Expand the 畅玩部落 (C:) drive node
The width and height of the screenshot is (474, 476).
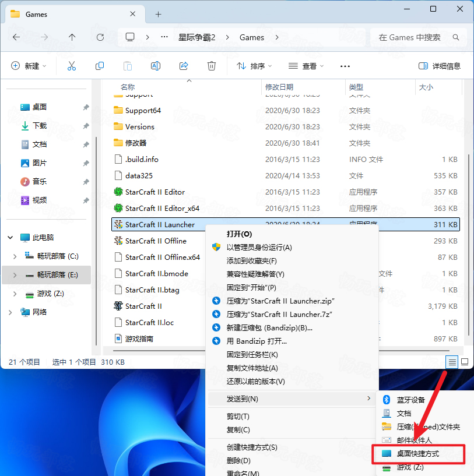point(15,256)
